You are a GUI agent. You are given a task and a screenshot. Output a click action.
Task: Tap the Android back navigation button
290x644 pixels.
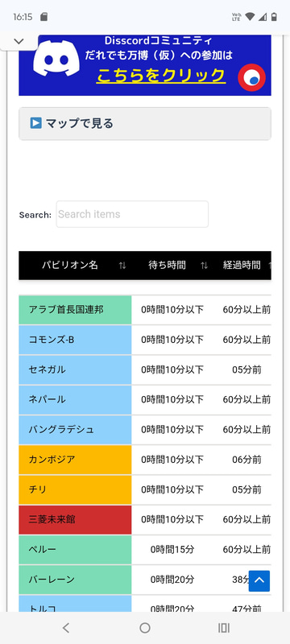tap(66, 628)
